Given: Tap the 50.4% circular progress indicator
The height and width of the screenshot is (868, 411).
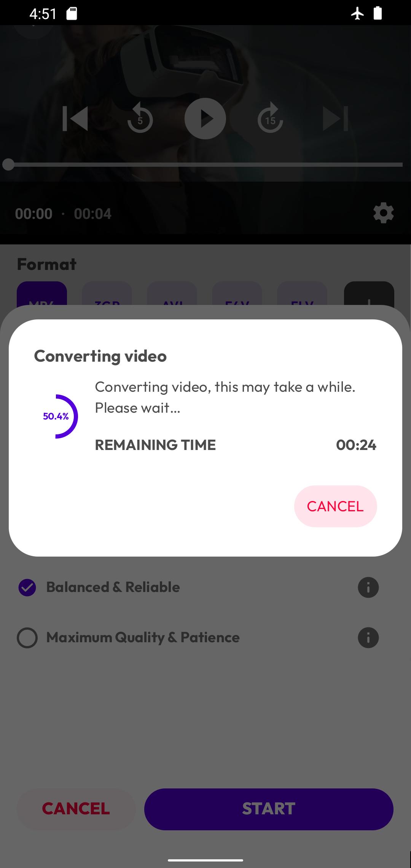Looking at the screenshot, I should [56, 416].
